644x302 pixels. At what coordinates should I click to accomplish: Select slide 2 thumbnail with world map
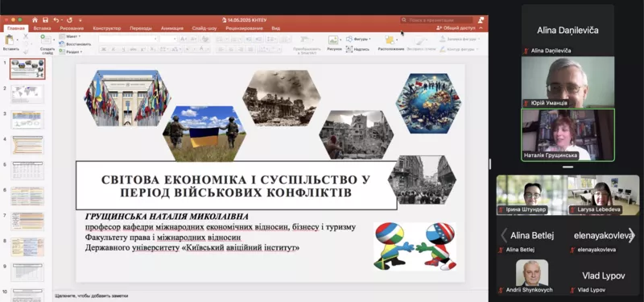click(x=27, y=94)
